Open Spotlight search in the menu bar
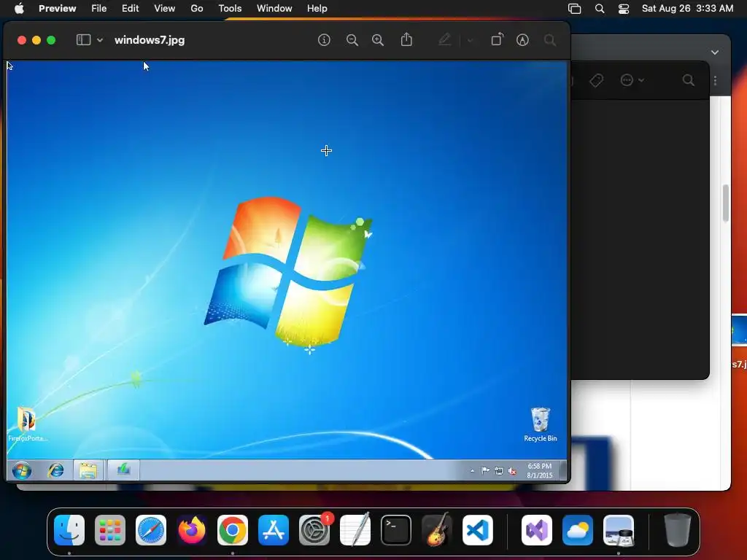747x560 pixels. click(x=600, y=9)
